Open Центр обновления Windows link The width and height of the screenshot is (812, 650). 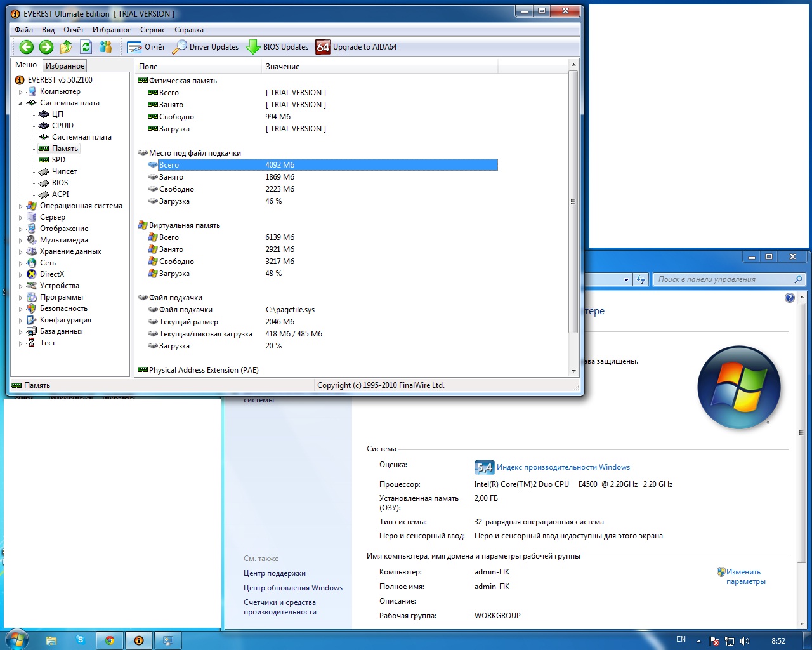click(293, 588)
